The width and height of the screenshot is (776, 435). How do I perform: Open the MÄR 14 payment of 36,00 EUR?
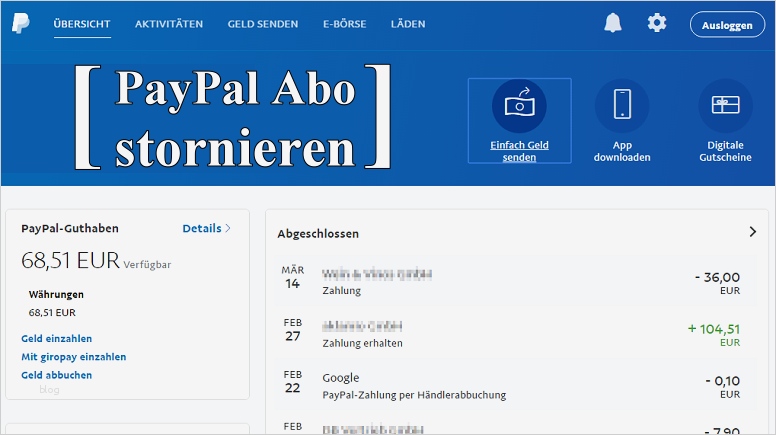pyautogui.click(x=515, y=281)
